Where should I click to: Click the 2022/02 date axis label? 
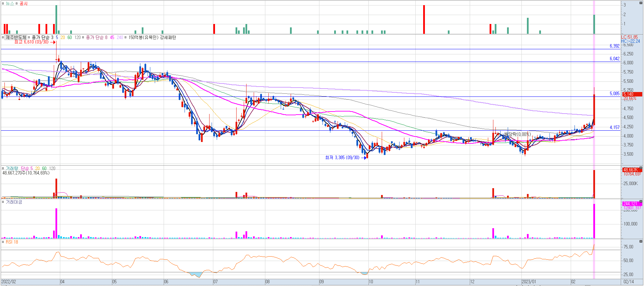click(x=9, y=282)
